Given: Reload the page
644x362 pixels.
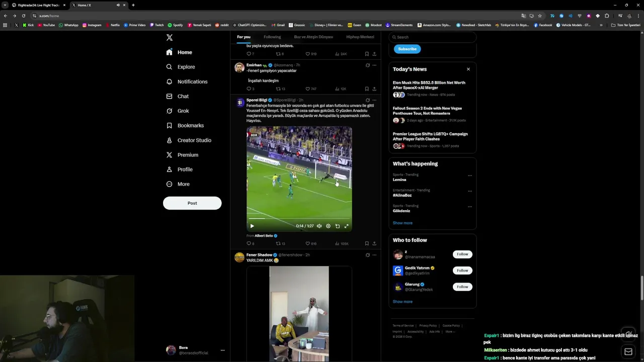Looking at the screenshot, I should [x=23, y=16].
